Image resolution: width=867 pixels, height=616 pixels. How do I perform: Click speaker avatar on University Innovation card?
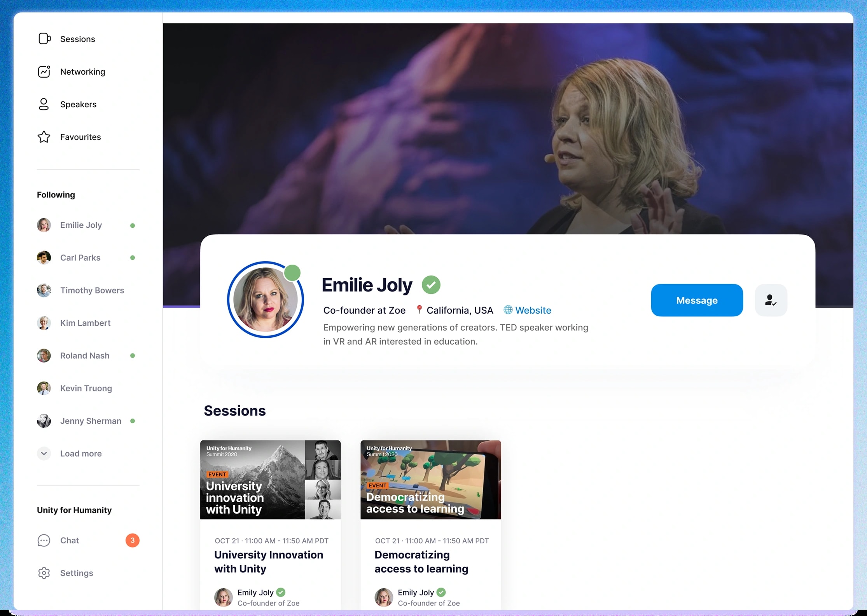[224, 597]
